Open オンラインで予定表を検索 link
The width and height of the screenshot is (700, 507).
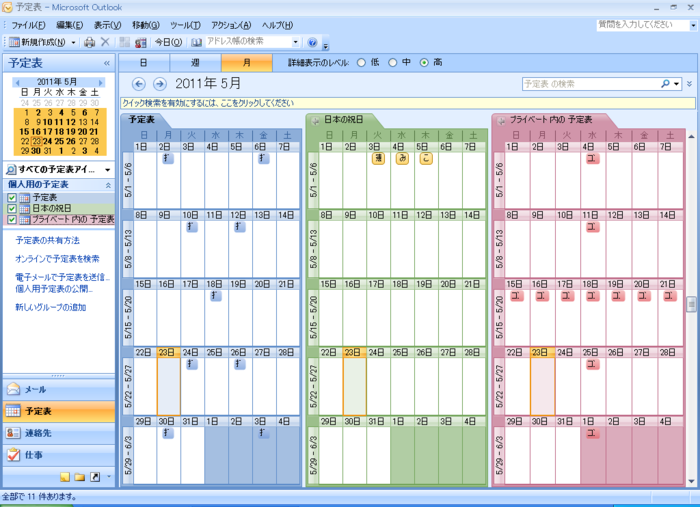[x=57, y=259]
